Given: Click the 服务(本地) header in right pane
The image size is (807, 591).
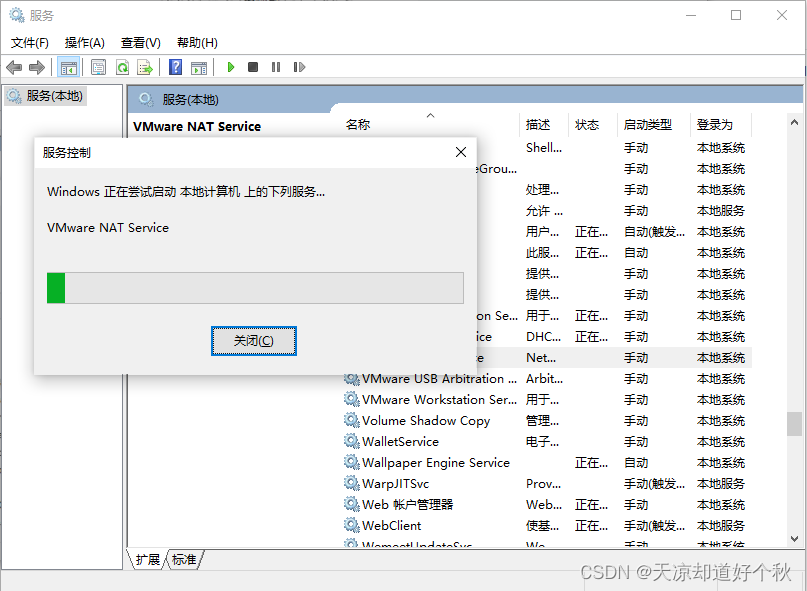Looking at the screenshot, I should 190,100.
